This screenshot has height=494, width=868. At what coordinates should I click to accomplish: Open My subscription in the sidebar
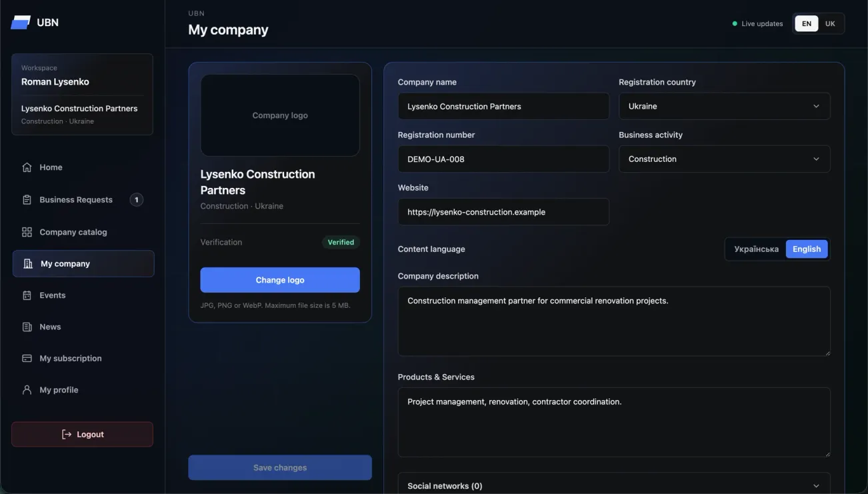point(83,359)
